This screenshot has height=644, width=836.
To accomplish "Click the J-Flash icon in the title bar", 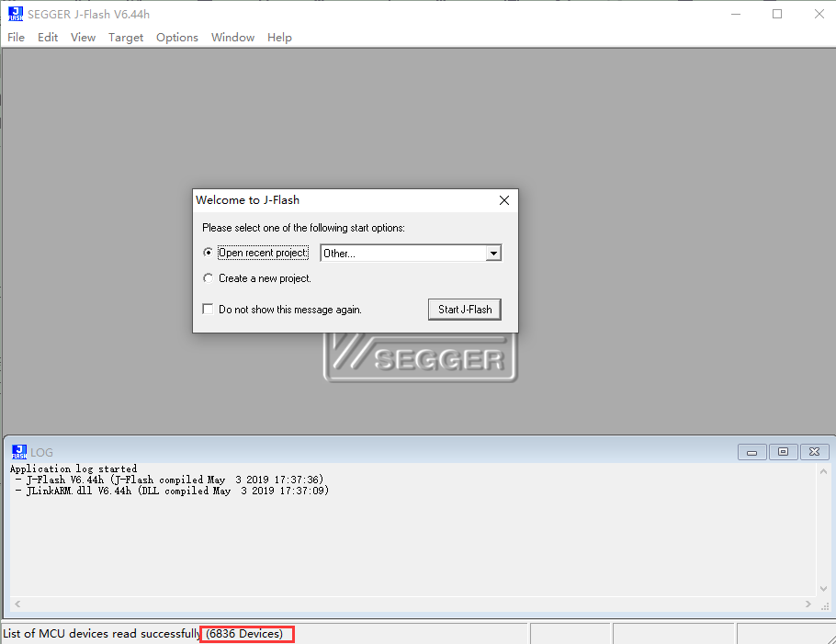I will 16,14.
